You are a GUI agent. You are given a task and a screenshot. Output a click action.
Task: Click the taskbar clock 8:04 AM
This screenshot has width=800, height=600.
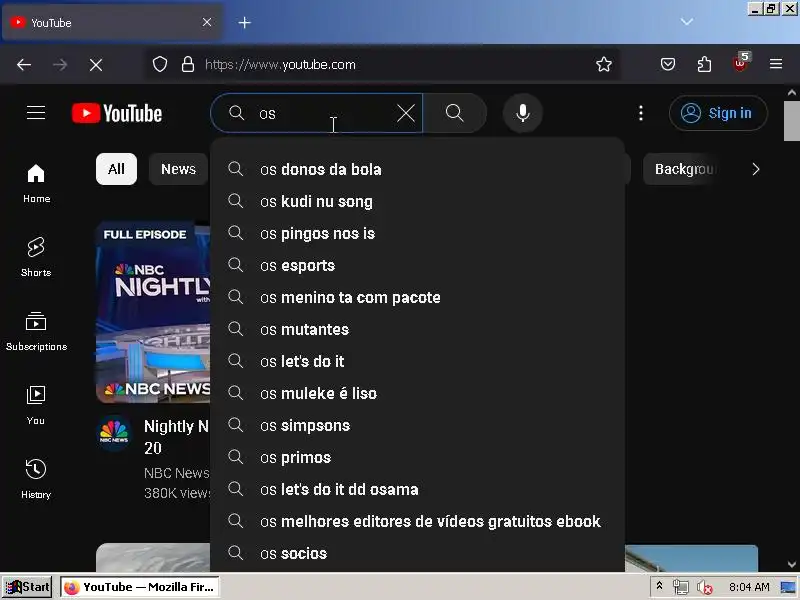pos(749,587)
